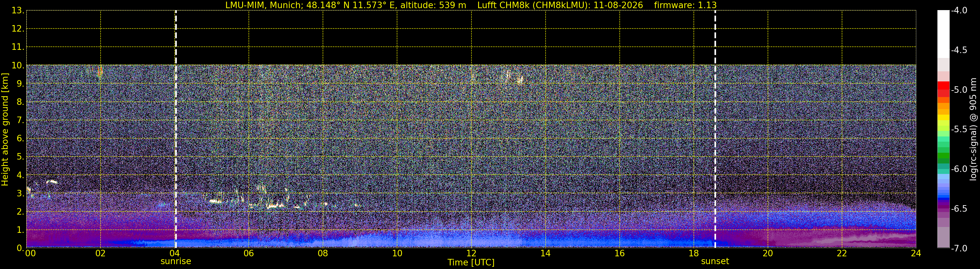Click the 'Height above ground [km]' label
The image size is (980, 269).
pyautogui.click(x=5, y=130)
